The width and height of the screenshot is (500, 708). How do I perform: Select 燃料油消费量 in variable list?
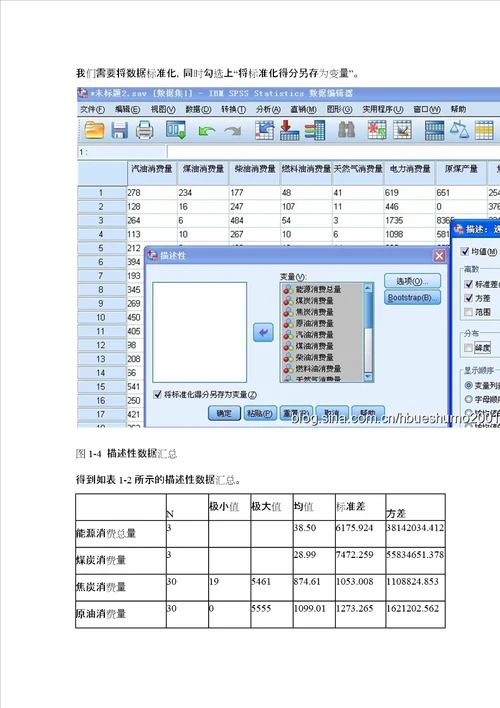point(318,368)
